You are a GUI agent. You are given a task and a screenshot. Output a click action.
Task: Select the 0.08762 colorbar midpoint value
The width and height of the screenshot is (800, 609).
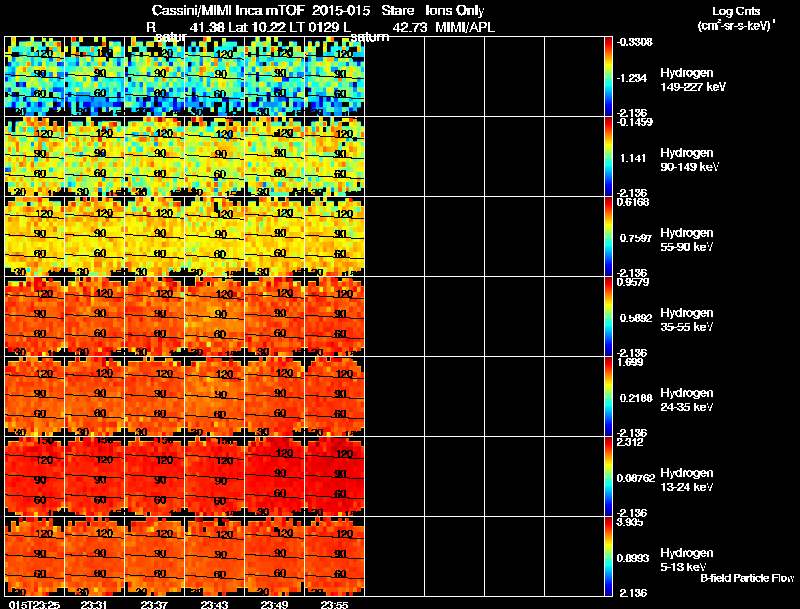[636, 478]
